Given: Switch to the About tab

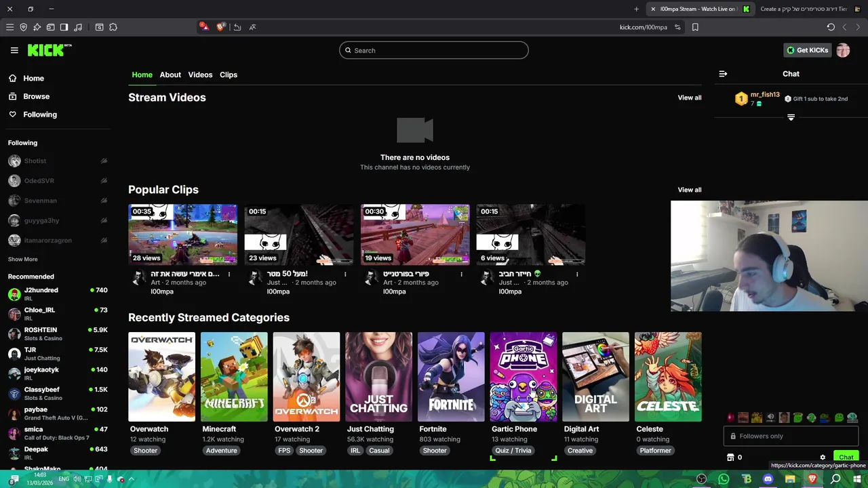Looking at the screenshot, I should pos(170,75).
